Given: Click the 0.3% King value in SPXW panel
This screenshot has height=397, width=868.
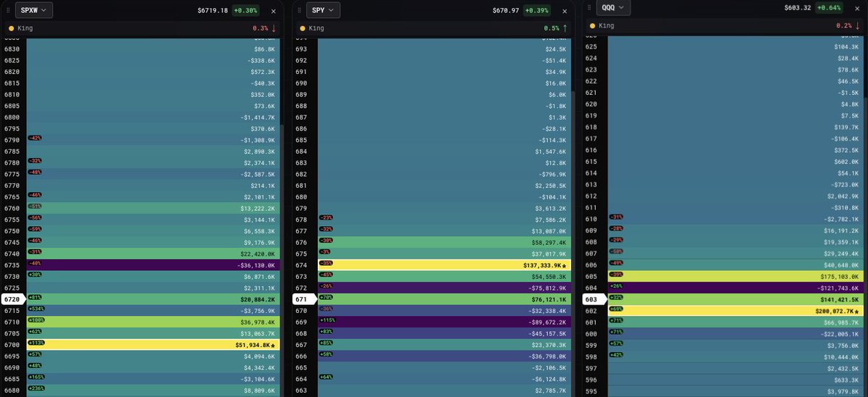Looking at the screenshot, I should [x=260, y=28].
